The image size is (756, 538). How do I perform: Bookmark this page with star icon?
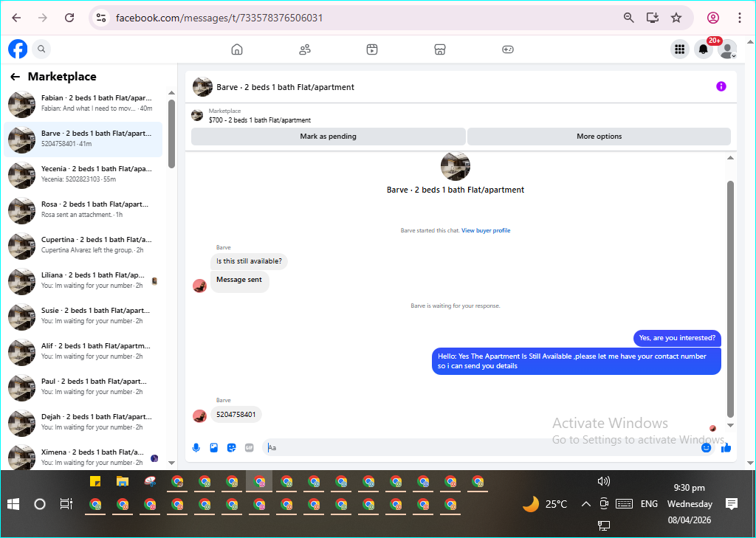676,18
